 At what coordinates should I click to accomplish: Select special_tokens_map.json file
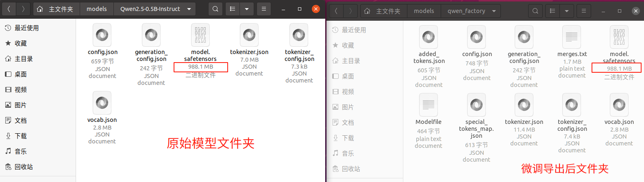pos(476,105)
